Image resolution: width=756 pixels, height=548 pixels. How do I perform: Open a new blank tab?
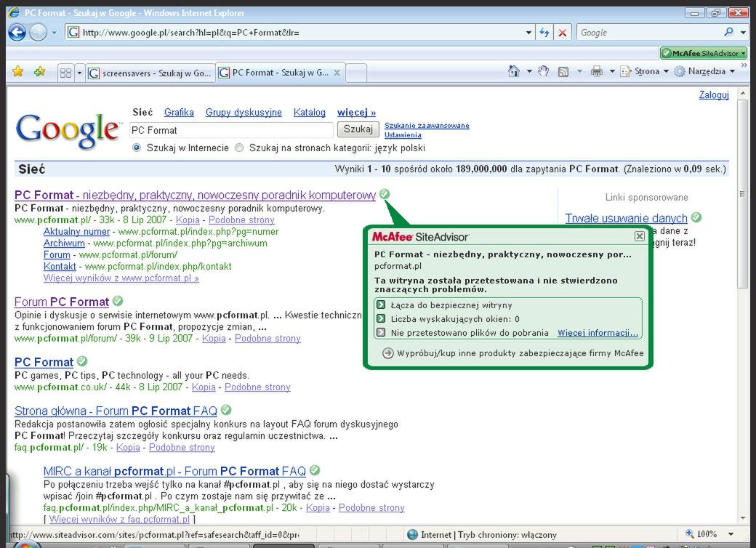click(x=356, y=73)
